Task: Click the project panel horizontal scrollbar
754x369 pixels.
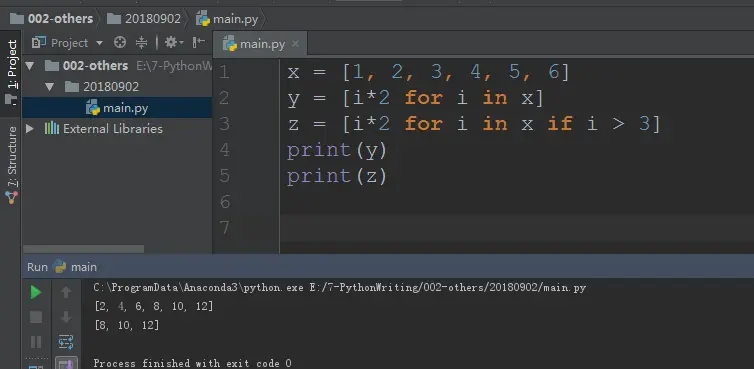Action: coord(84,249)
